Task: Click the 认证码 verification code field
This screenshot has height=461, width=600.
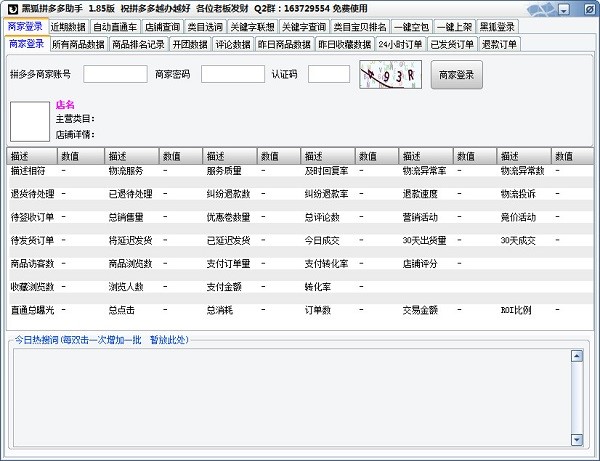Action: coord(328,74)
